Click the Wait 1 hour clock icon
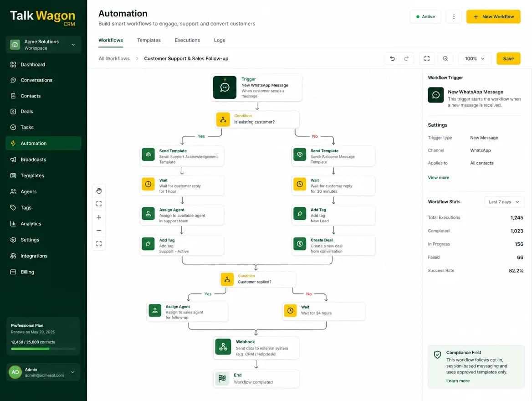The height and width of the screenshot is (401, 532). 148,184
